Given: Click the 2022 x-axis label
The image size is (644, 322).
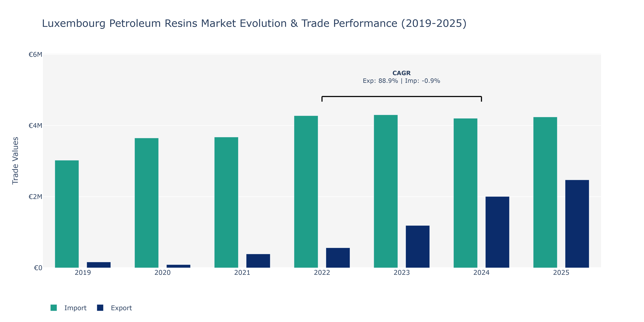Looking at the screenshot, I should pos(322,272).
